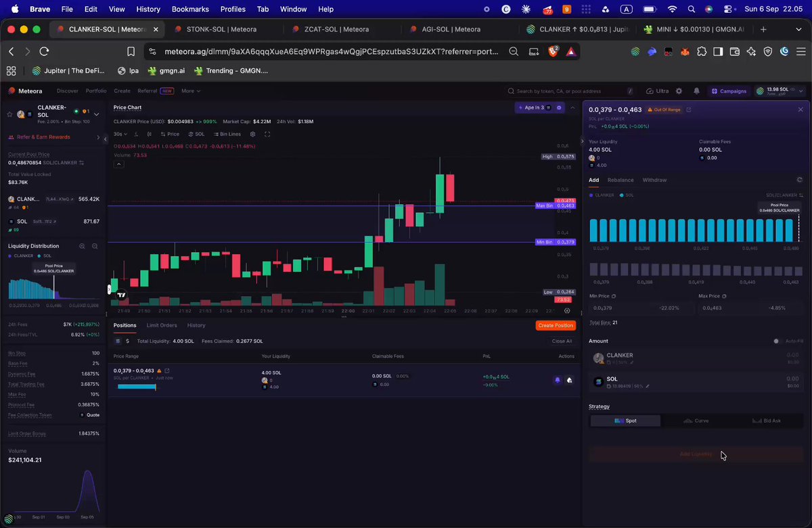Open the Ultra mode button

click(x=658, y=91)
